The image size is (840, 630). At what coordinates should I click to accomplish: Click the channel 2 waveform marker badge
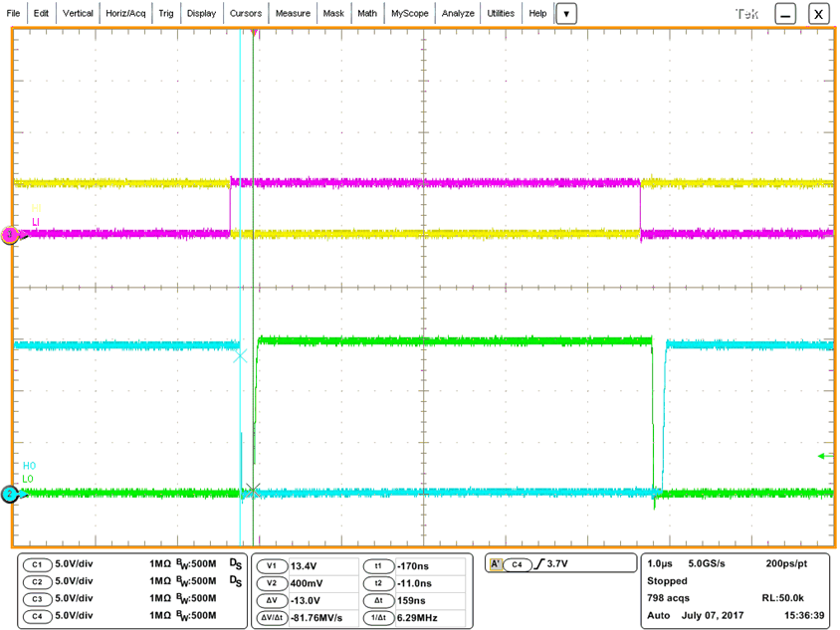tap(12, 494)
